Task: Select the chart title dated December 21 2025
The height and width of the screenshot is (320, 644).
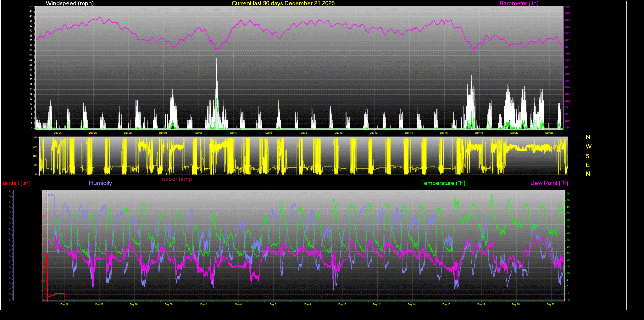Action: (283, 3)
